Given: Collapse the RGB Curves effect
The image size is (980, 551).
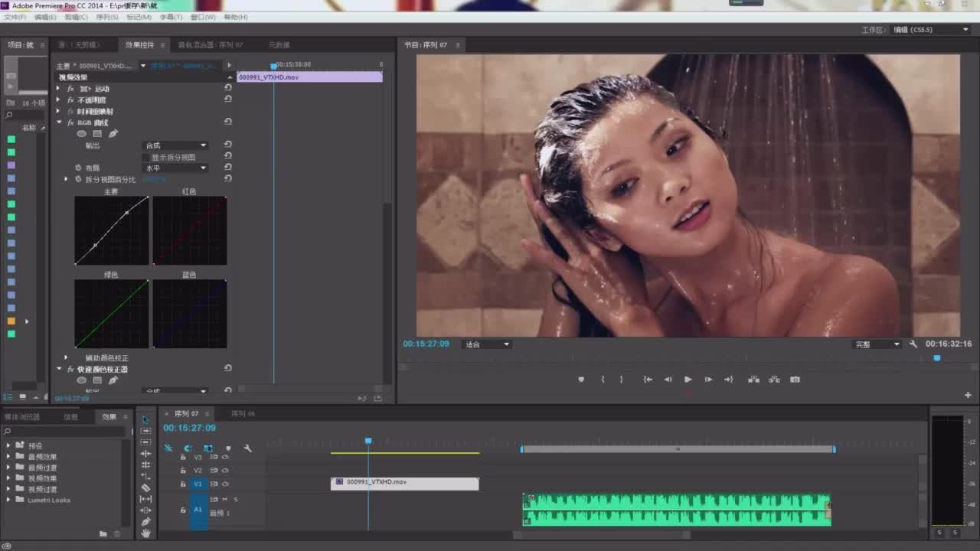Looking at the screenshot, I should tap(58, 122).
